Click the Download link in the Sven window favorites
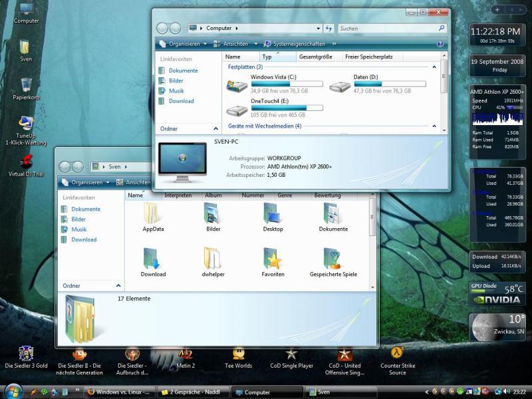 (x=84, y=239)
